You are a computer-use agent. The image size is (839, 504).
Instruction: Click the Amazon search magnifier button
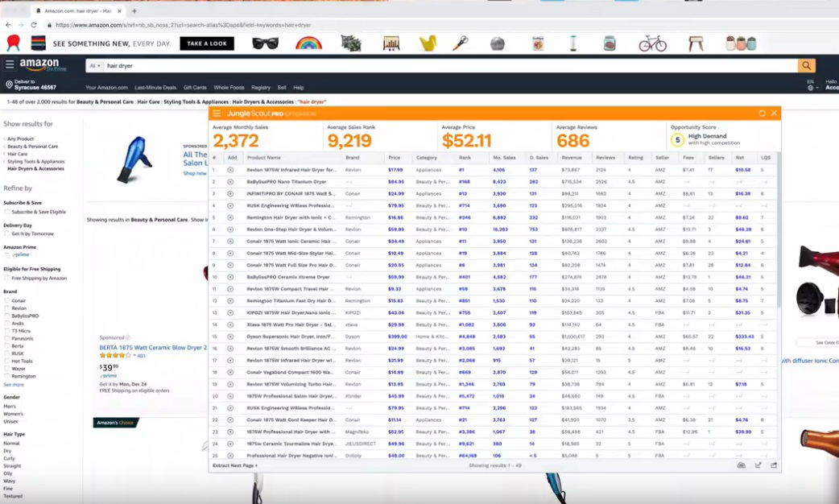click(806, 65)
